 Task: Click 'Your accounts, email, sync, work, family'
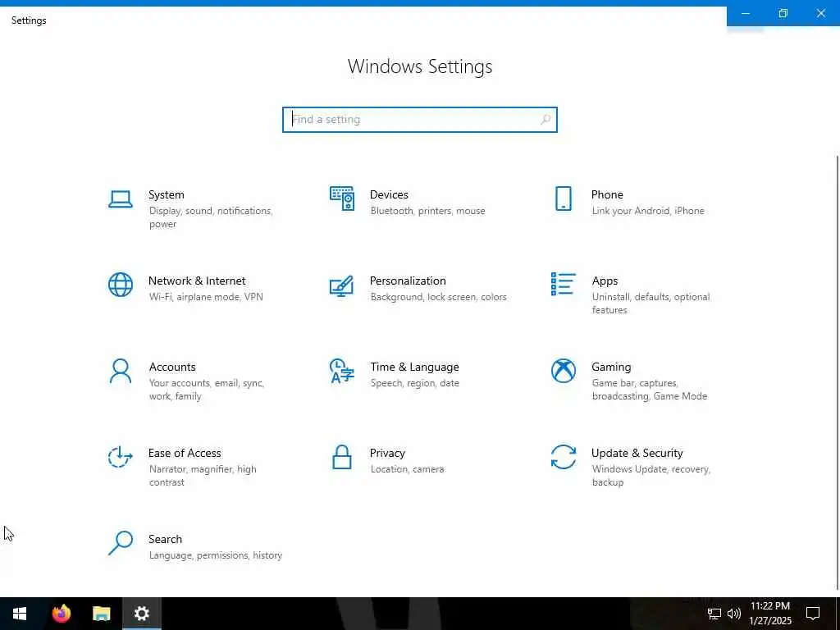point(206,390)
